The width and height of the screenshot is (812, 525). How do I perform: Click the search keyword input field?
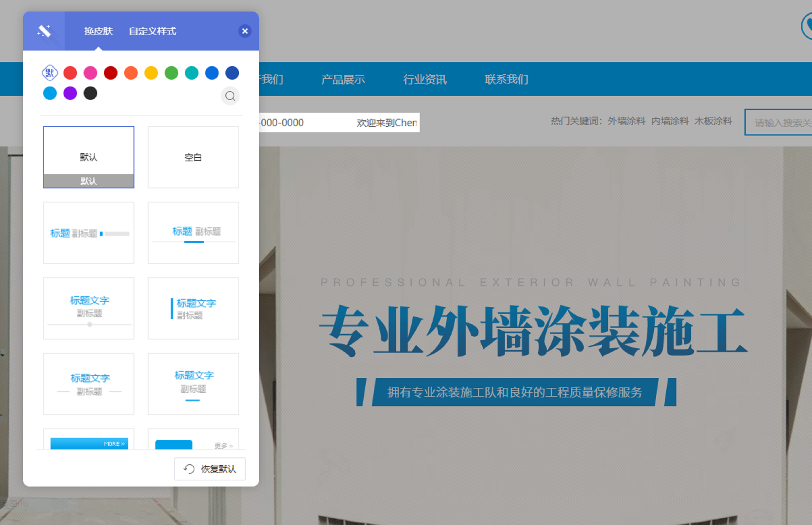click(x=781, y=122)
